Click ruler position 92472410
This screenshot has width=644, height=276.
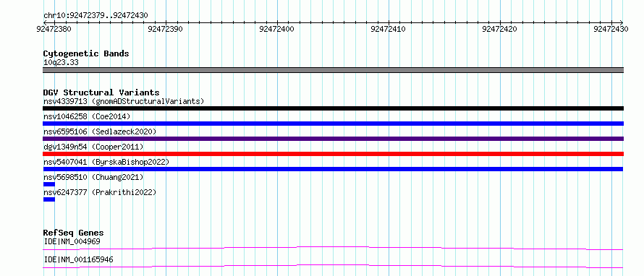(389, 29)
